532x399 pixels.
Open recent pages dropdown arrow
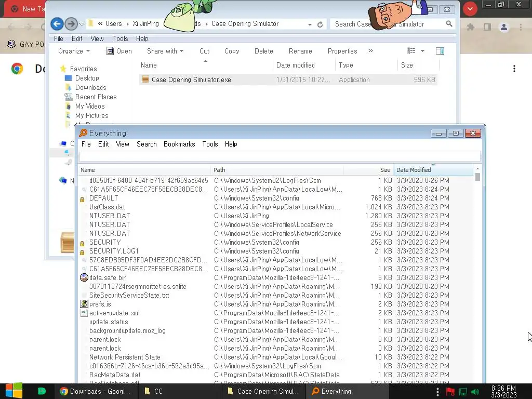pyautogui.click(x=82, y=24)
